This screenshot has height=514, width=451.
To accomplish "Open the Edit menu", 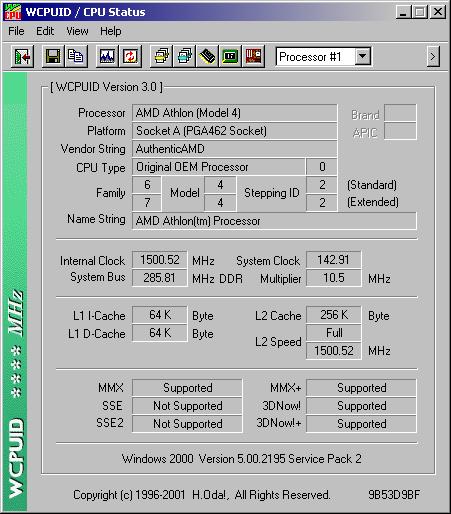I will pyautogui.click(x=45, y=31).
